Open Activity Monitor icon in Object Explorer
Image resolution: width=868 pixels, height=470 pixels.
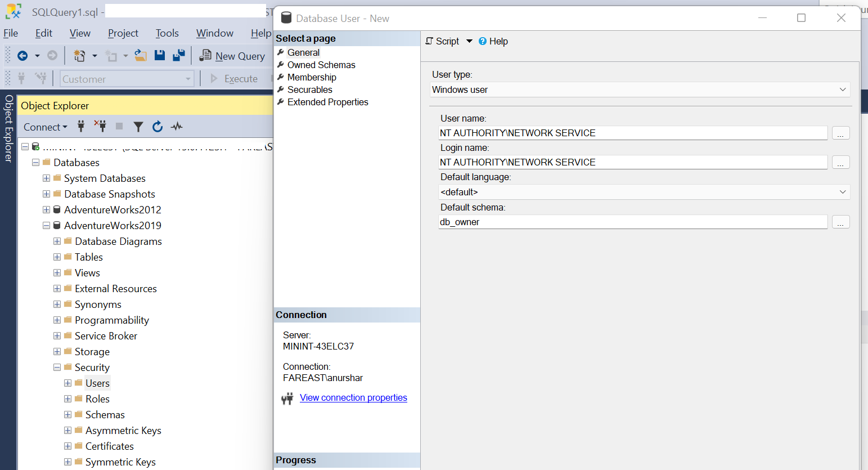[176, 127]
